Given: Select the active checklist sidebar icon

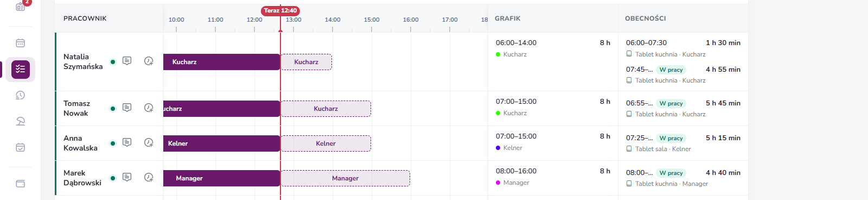Looking at the screenshot, I should pyautogui.click(x=21, y=69).
